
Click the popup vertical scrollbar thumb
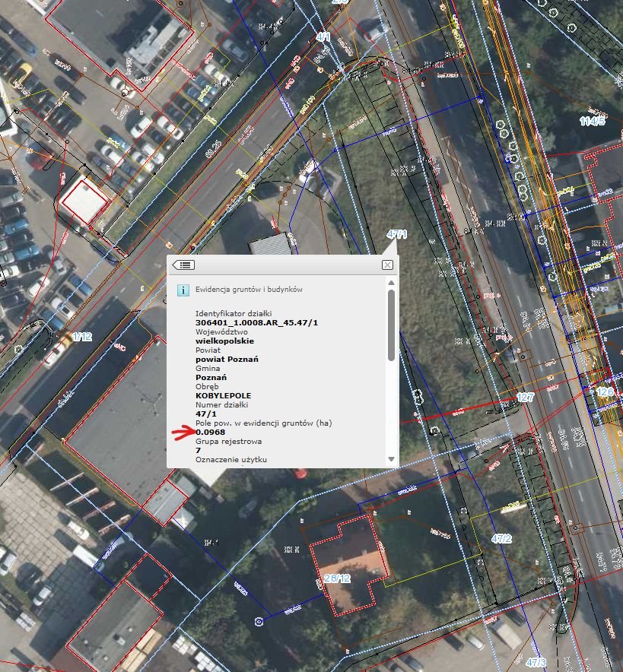point(391,325)
